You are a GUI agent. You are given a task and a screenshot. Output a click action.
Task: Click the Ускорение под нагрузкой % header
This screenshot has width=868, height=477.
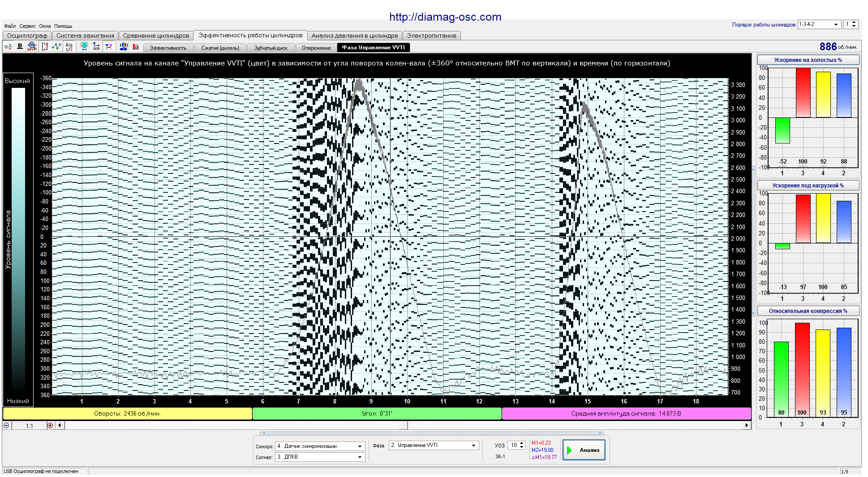pos(808,185)
